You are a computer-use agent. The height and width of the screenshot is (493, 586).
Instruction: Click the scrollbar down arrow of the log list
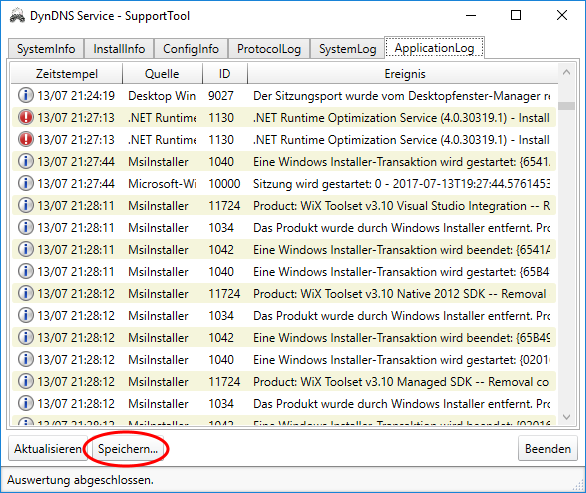(x=567, y=417)
